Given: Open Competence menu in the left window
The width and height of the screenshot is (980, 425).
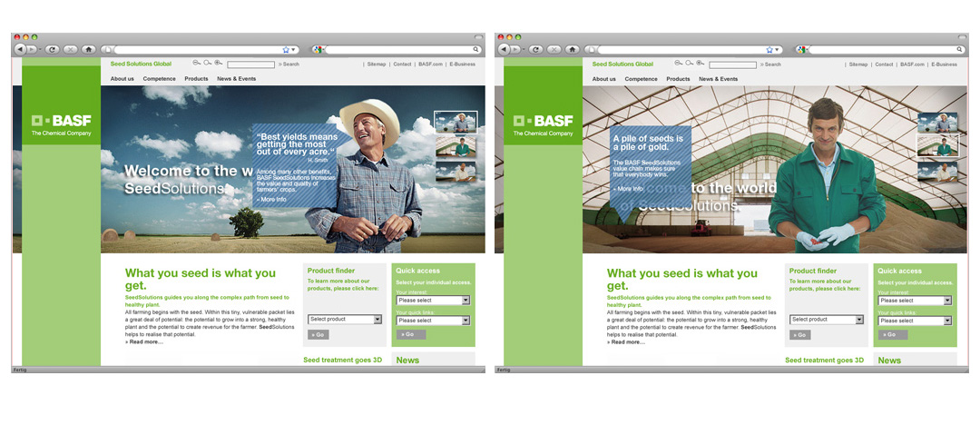Looking at the screenshot, I should pyautogui.click(x=160, y=79).
